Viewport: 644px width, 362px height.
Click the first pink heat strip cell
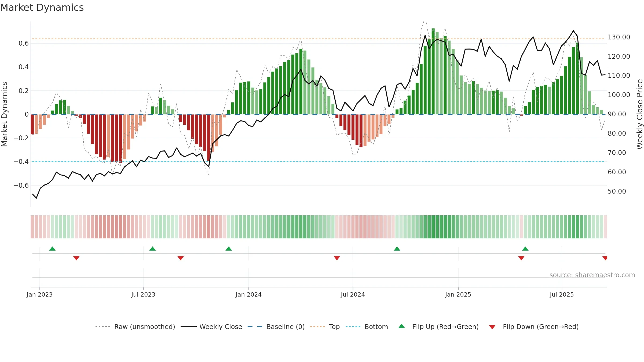[32, 227]
